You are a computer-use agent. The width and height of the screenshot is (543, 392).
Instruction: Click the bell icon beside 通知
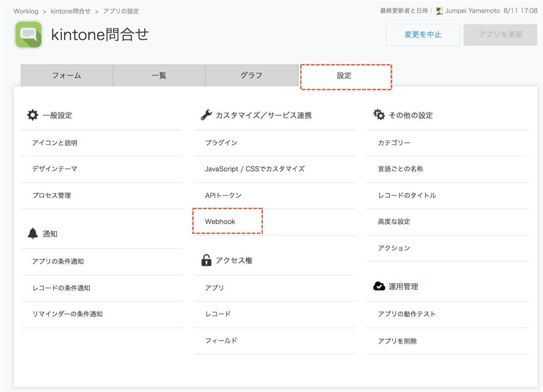(x=33, y=234)
